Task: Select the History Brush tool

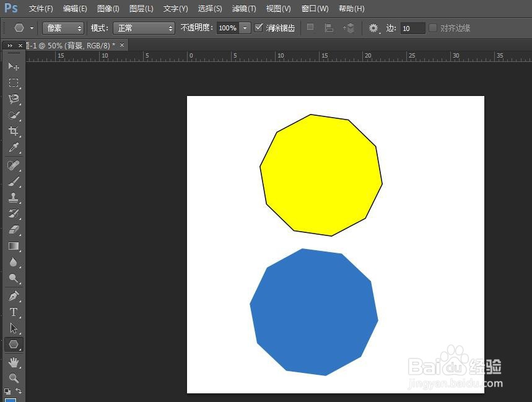Action: 14,213
